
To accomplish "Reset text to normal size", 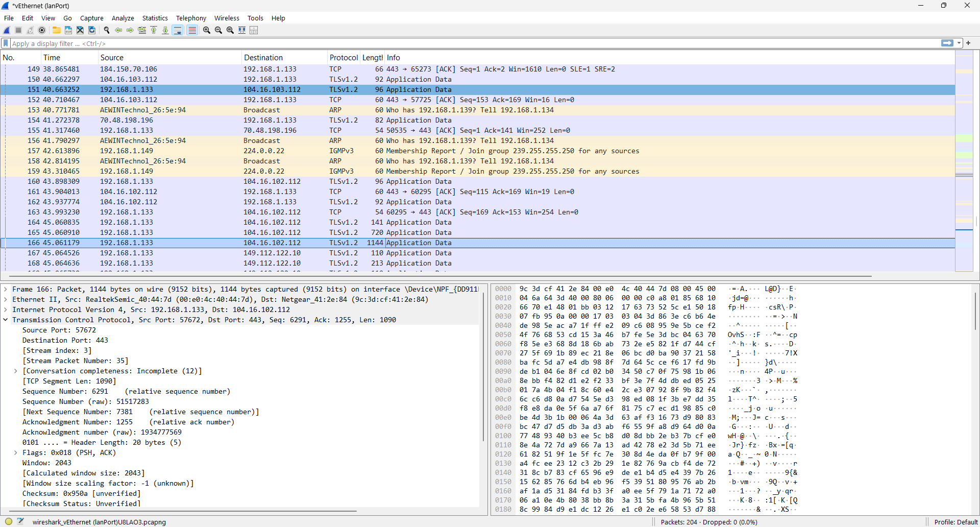I will tap(230, 30).
